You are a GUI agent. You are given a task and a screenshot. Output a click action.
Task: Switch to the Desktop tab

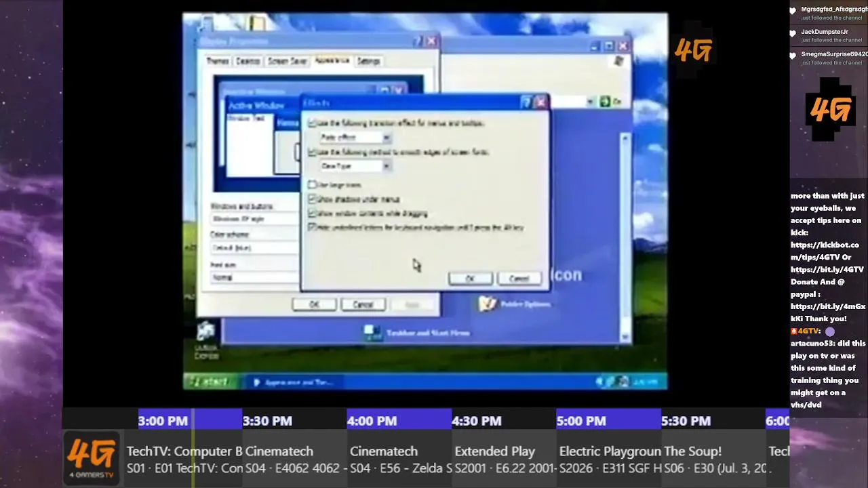[248, 61]
